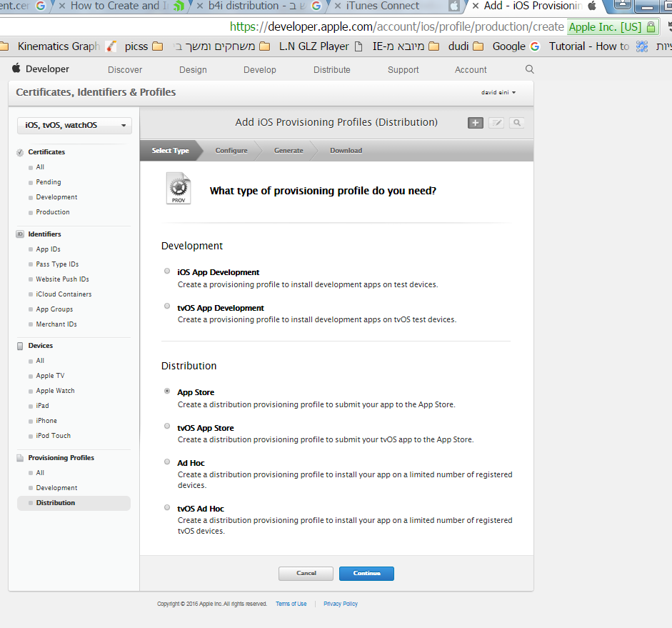
Task: Open the Google G bookmark
Action: [x=516, y=46]
